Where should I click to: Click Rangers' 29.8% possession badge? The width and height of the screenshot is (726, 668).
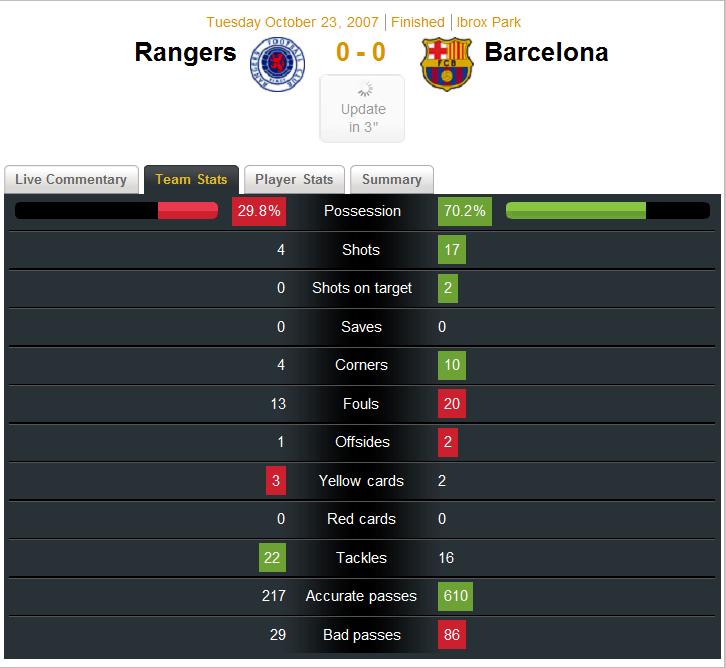point(259,212)
